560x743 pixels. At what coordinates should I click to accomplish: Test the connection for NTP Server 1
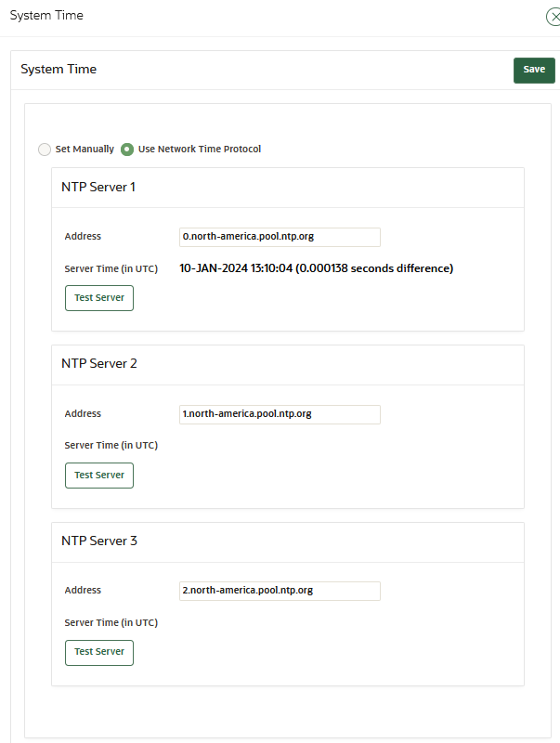[98, 297]
